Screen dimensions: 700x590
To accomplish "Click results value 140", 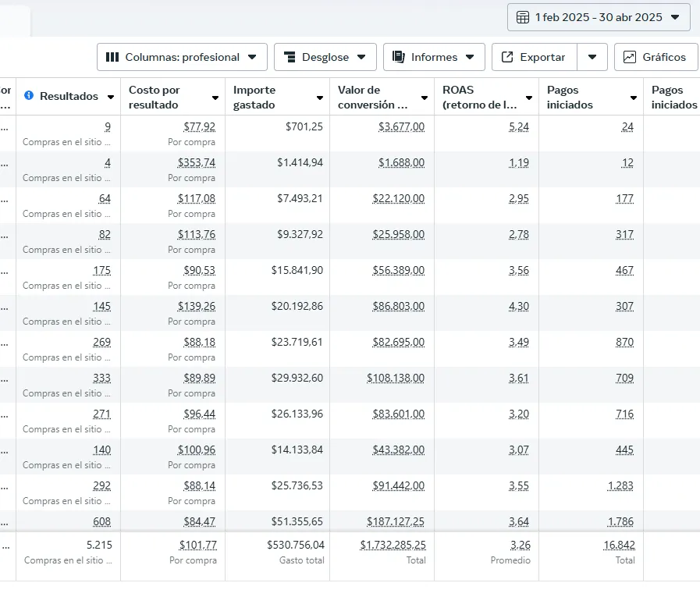I will coord(101,450).
